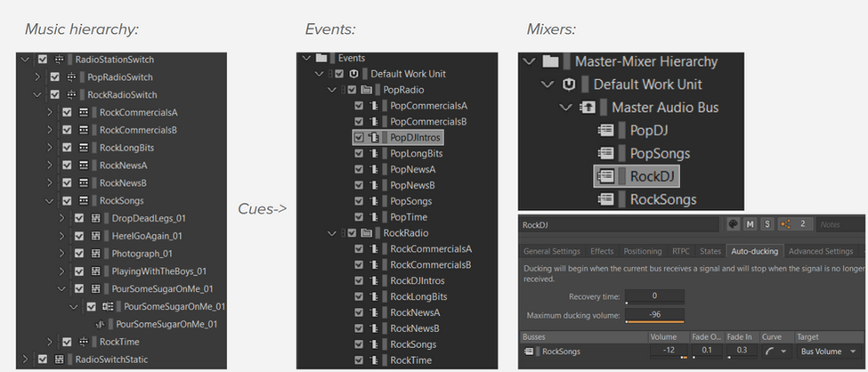
Task: Select the PopDJ audio bus icon
Action: coord(607,130)
